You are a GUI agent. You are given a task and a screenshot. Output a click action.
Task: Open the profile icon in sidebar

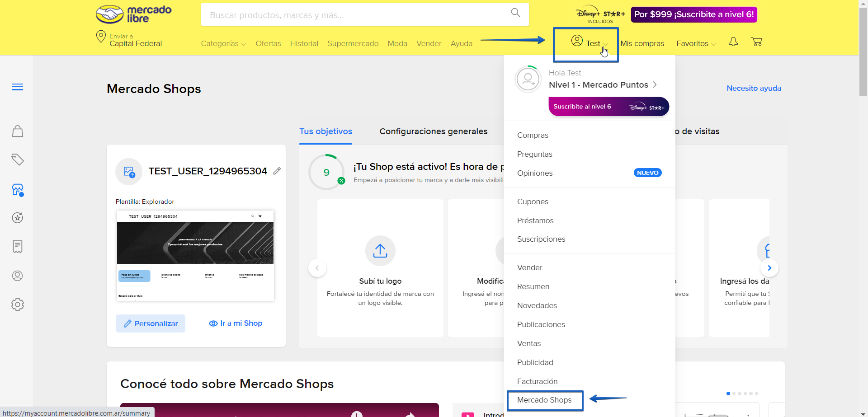coord(17,276)
